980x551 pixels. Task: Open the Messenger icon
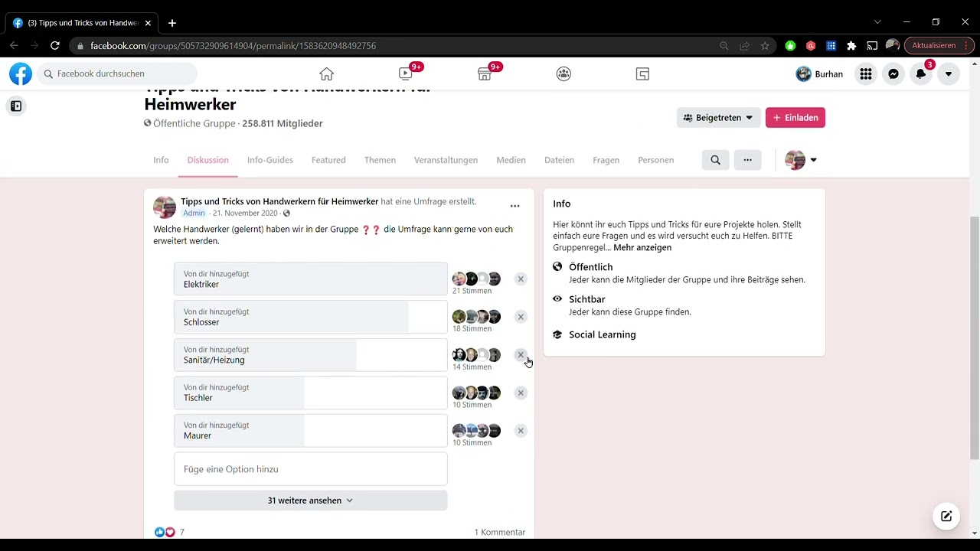(893, 73)
